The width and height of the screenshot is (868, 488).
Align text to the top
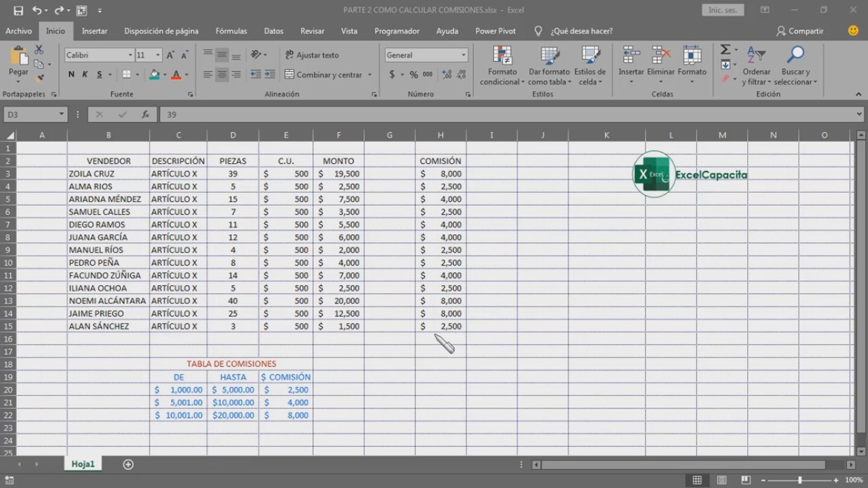coord(208,55)
